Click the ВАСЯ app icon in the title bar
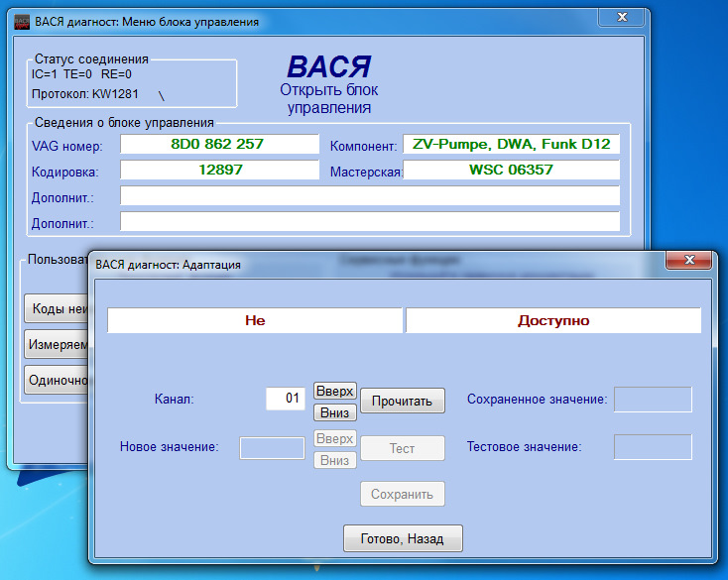The width and height of the screenshot is (728, 580). 22,22
